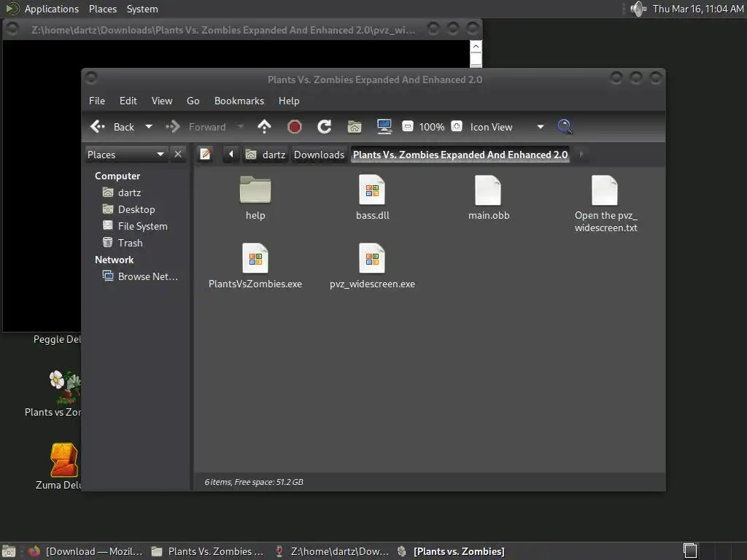Click the status bar items and free space text
This screenshot has width=747, height=560.
(254, 482)
